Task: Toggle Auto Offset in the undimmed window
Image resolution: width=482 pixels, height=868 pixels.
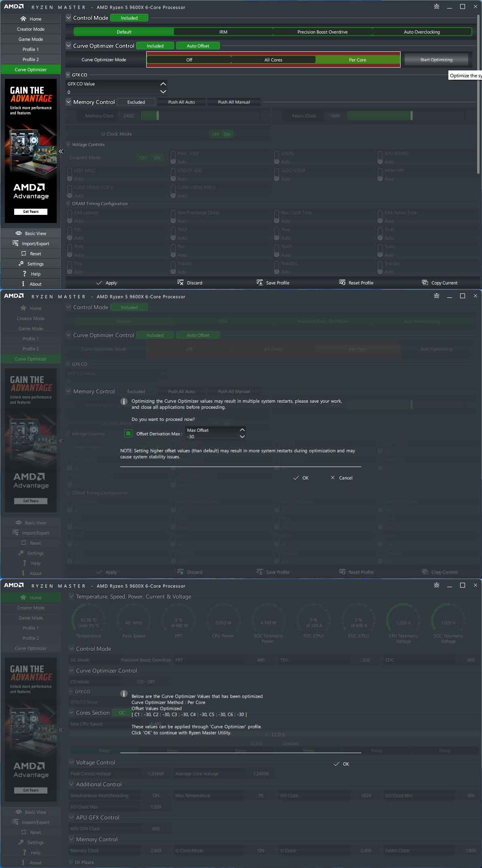Action: (x=198, y=46)
